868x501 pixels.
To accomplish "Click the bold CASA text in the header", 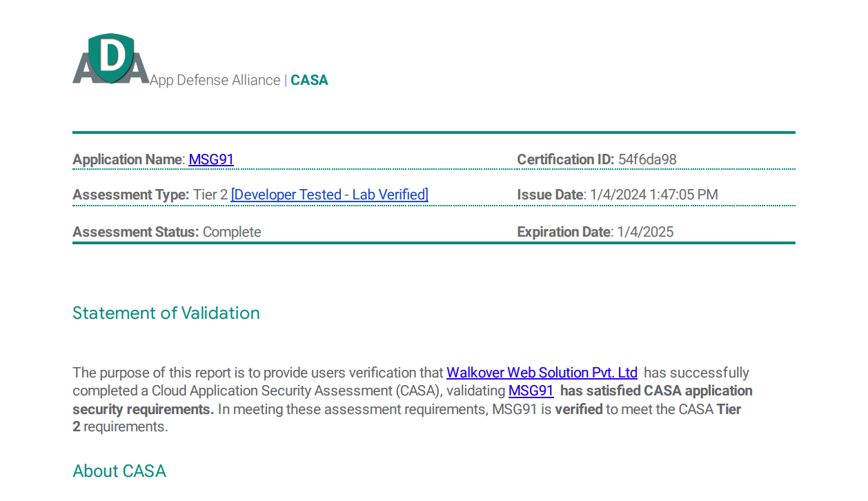I will tap(309, 80).
